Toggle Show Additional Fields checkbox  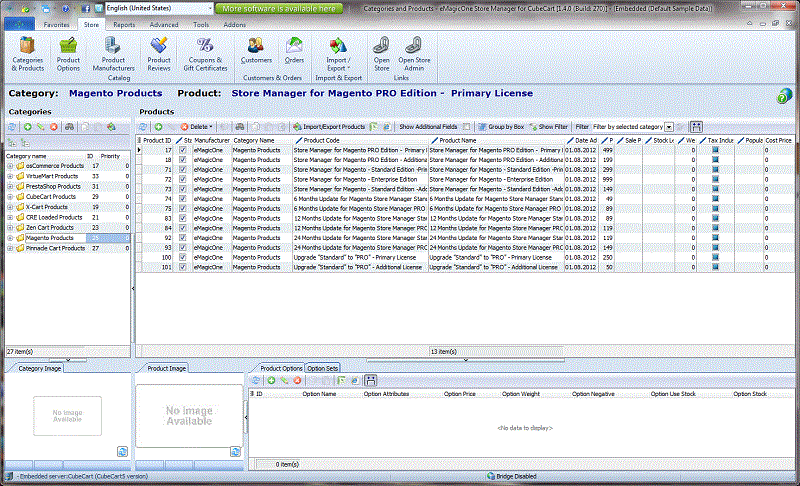[x=466, y=127]
